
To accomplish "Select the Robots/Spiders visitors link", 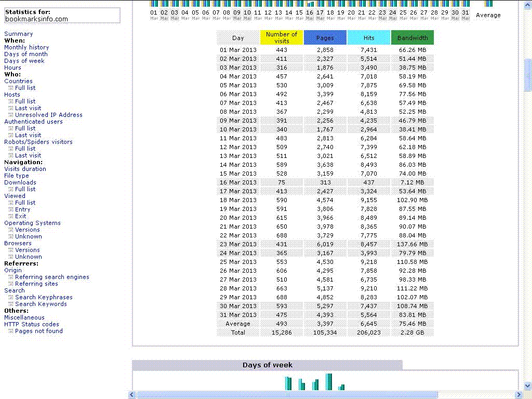I will [38, 142].
